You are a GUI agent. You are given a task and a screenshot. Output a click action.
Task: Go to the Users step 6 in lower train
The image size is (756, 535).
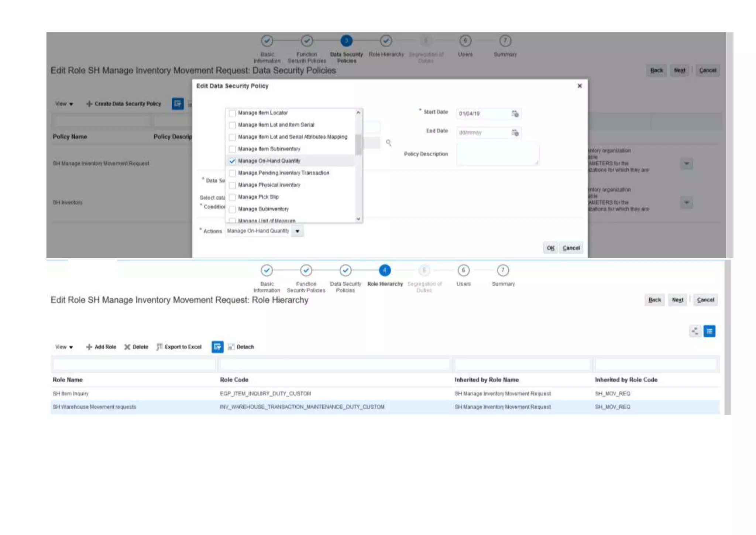463,270
